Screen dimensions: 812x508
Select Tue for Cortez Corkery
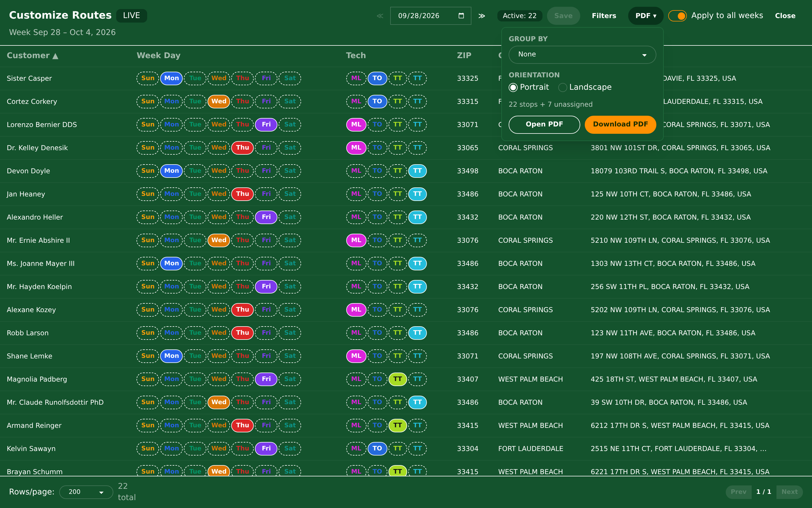[x=195, y=102]
